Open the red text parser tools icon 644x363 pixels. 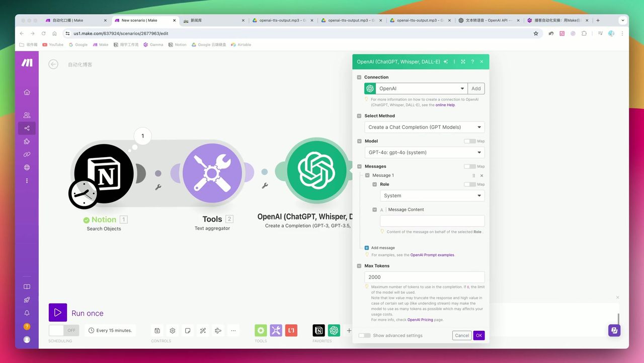click(291, 330)
